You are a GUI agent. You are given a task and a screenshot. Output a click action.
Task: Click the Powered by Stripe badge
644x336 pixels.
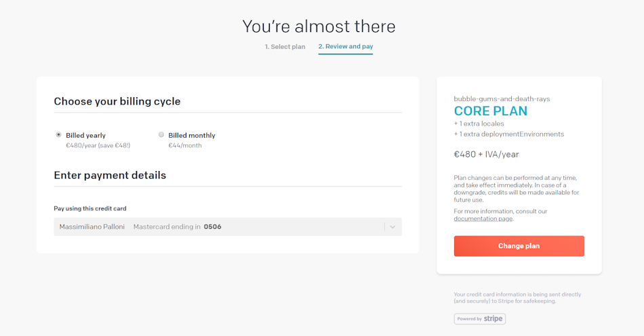[480, 319]
